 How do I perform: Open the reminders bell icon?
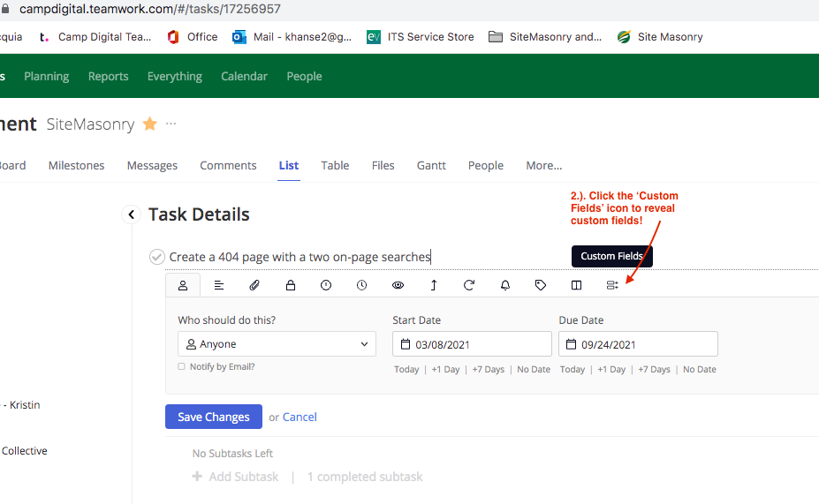coord(505,285)
